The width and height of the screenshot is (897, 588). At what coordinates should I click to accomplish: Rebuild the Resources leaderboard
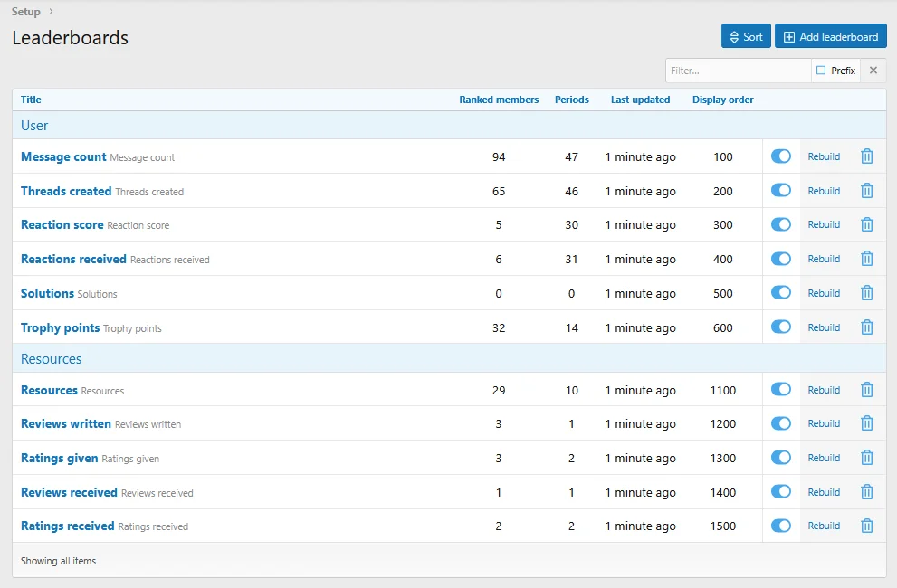point(824,390)
